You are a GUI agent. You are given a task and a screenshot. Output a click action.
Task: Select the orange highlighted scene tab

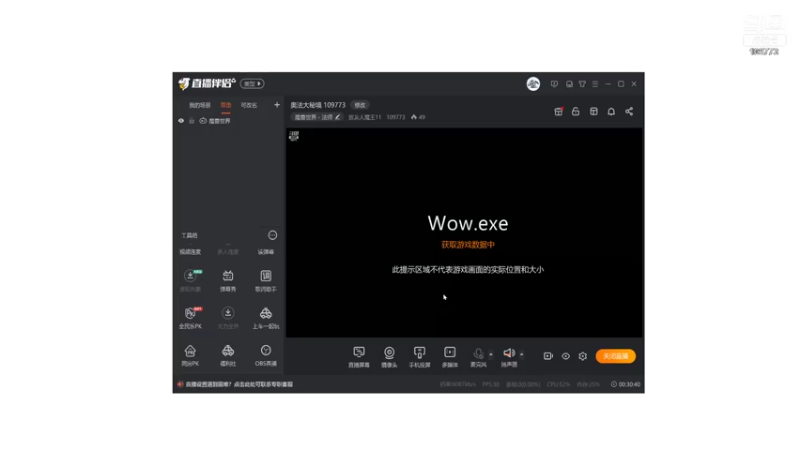click(226, 105)
